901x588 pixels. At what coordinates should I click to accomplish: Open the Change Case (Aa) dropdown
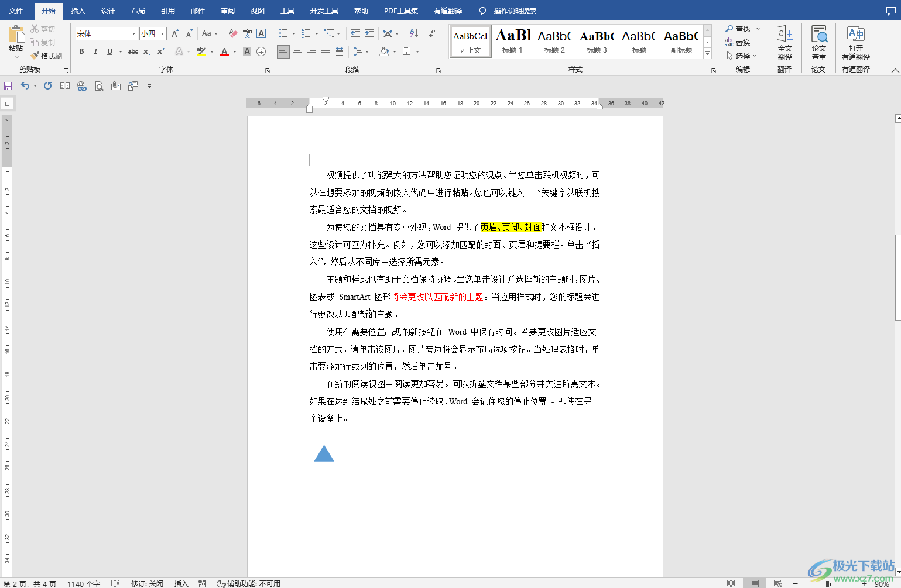(210, 33)
